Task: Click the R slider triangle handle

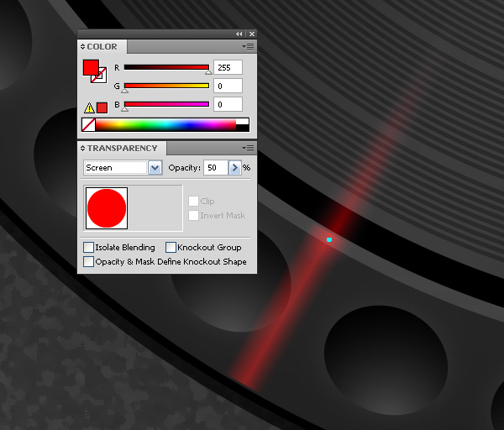Action: coord(208,72)
